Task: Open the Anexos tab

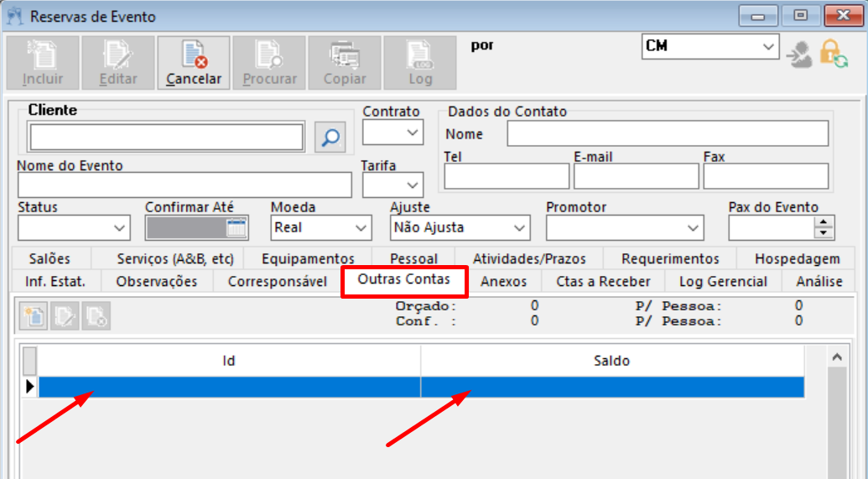Action: (x=503, y=281)
